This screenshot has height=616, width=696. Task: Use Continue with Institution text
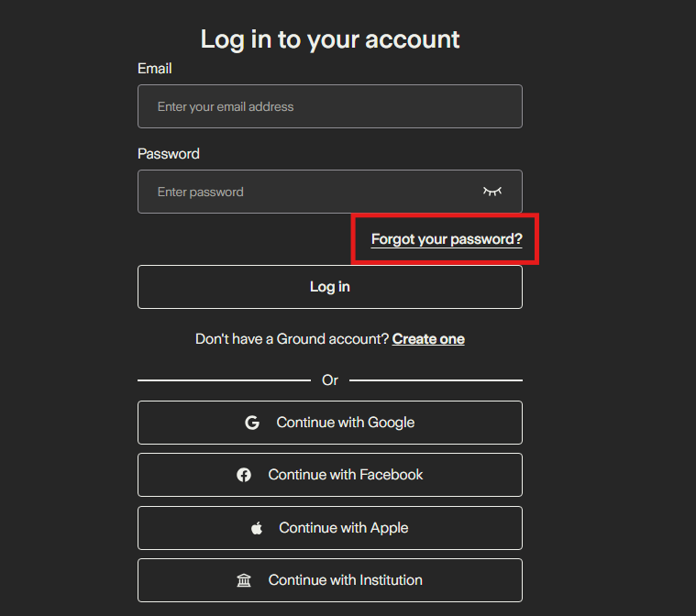click(346, 580)
